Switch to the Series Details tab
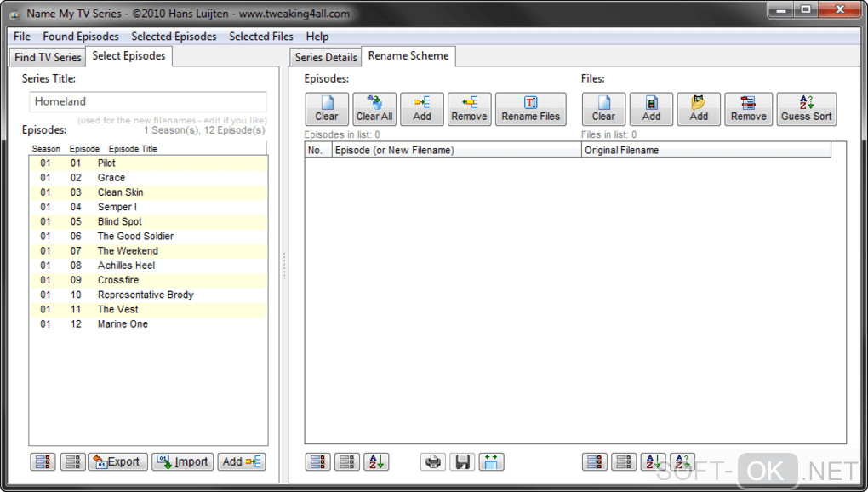 (x=325, y=58)
